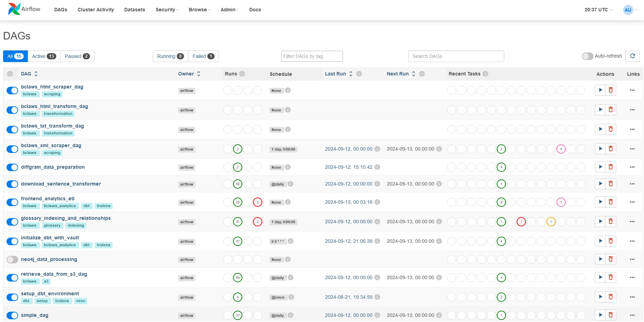Trigger the bclaws_xml_scraper_dag run
The width and height of the screenshot is (644, 322).
click(x=600, y=149)
